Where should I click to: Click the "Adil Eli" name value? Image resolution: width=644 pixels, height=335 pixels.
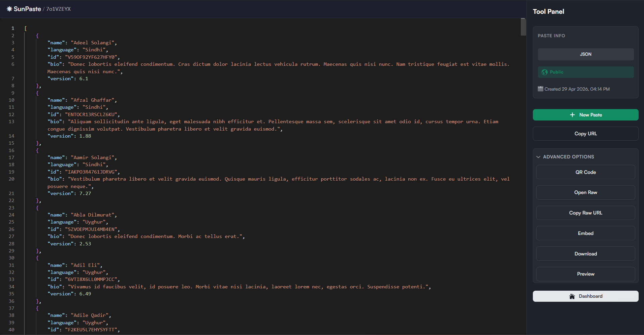(85, 265)
